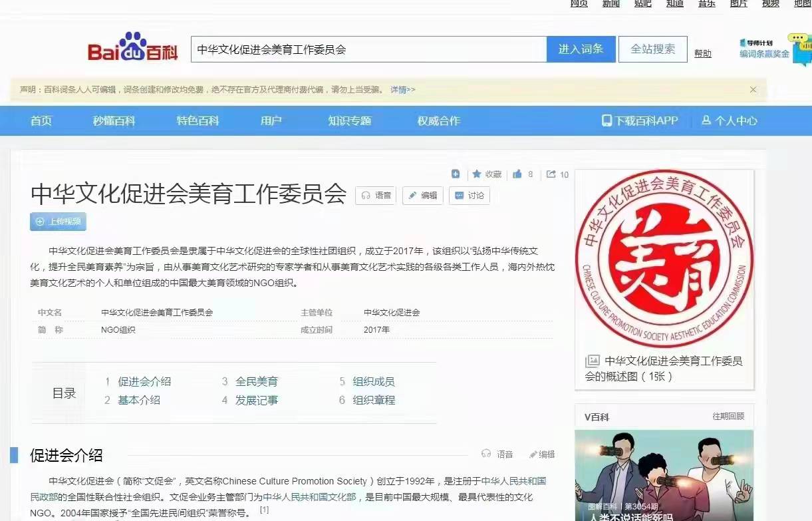Open the 特色百科 nav item

pos(198,120)
